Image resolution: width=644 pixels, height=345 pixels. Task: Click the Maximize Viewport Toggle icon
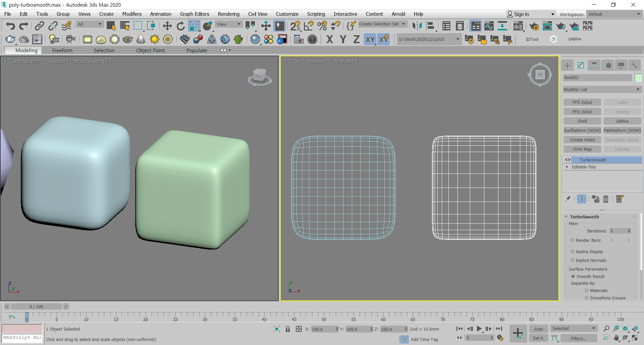[635, 338]
